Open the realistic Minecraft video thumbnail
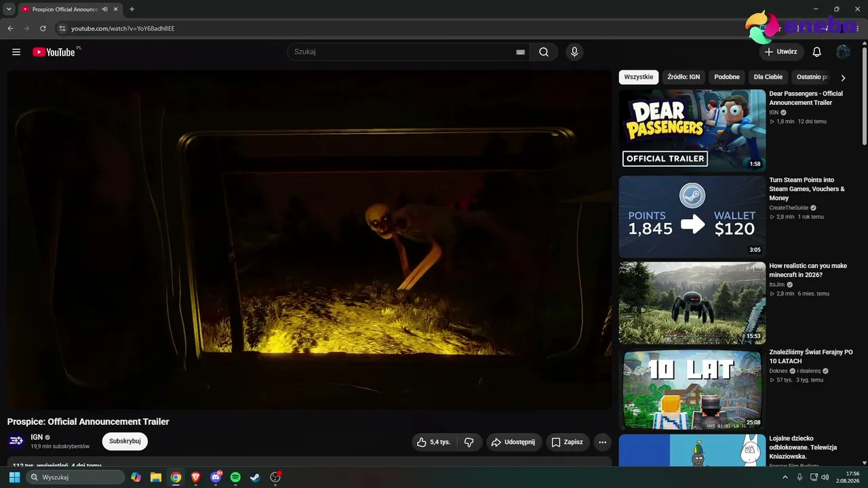The image size is (868, 488). (x=692, y=303)
